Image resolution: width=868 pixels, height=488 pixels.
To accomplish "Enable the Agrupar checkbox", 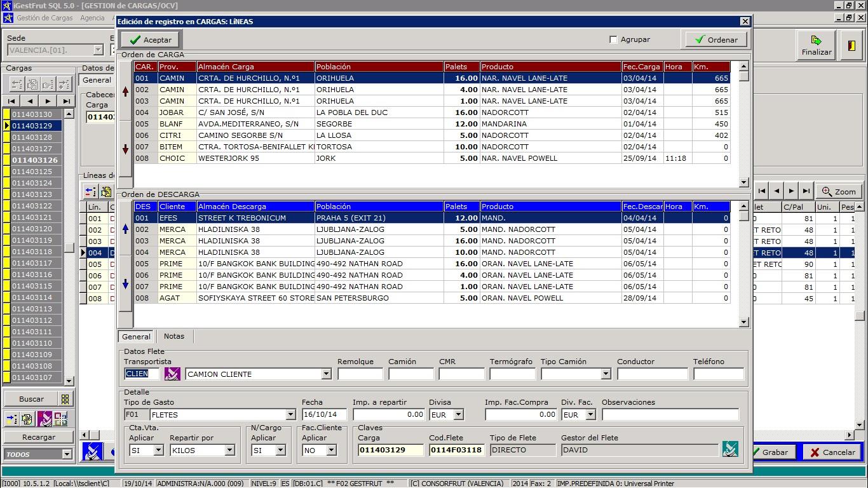I will tap(613, 39).
